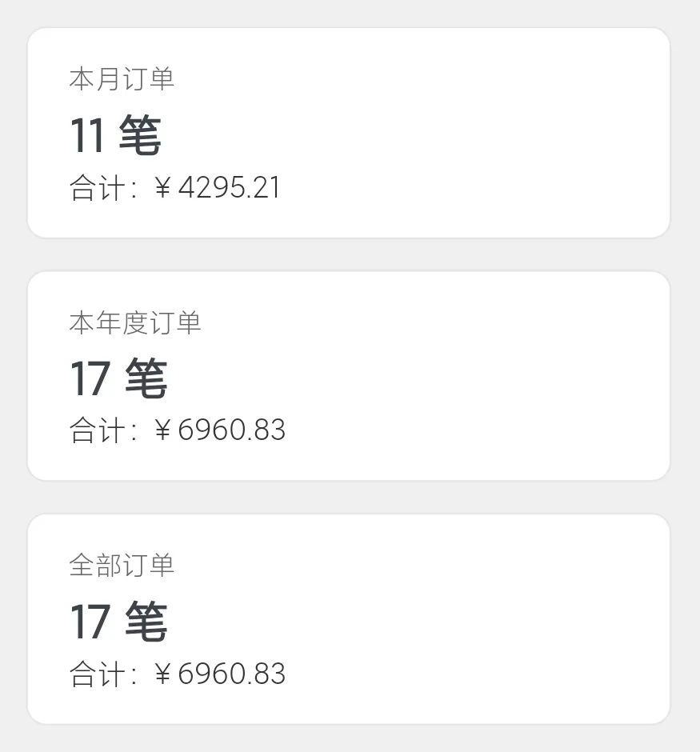Click the ¥ symbol in 本年度订单 card
The width and height of the screenshot is (700, 752).
162,431
